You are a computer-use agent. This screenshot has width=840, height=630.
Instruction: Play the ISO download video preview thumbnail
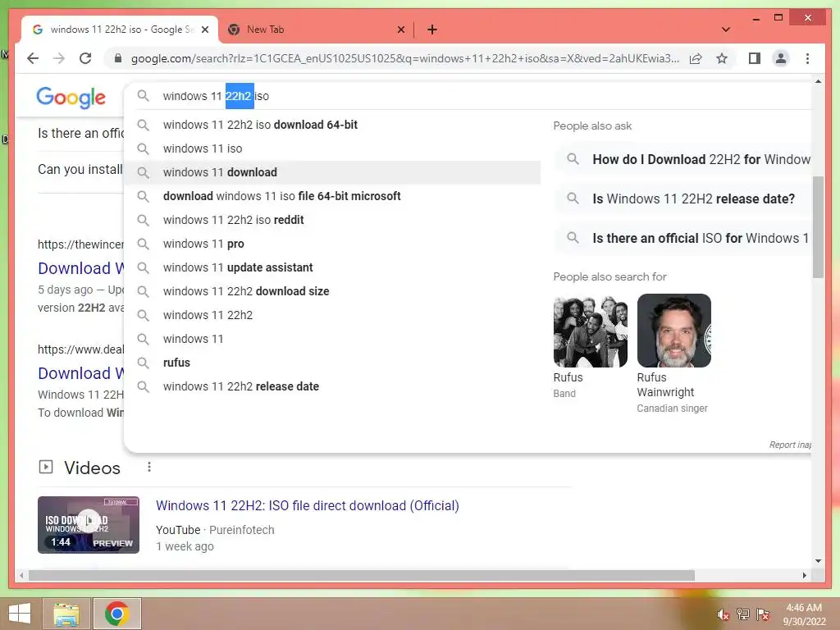click(x=89, y=524)
